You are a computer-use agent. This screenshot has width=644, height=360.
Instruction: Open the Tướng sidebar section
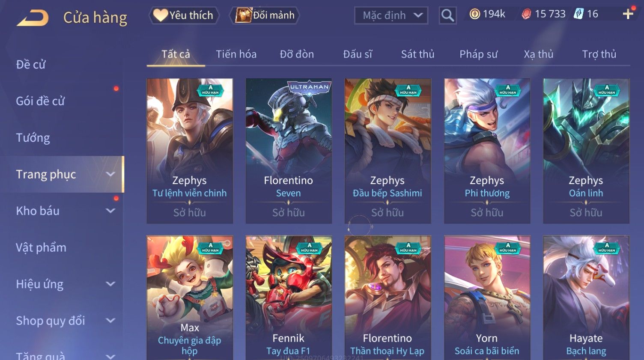click(33, 138)
